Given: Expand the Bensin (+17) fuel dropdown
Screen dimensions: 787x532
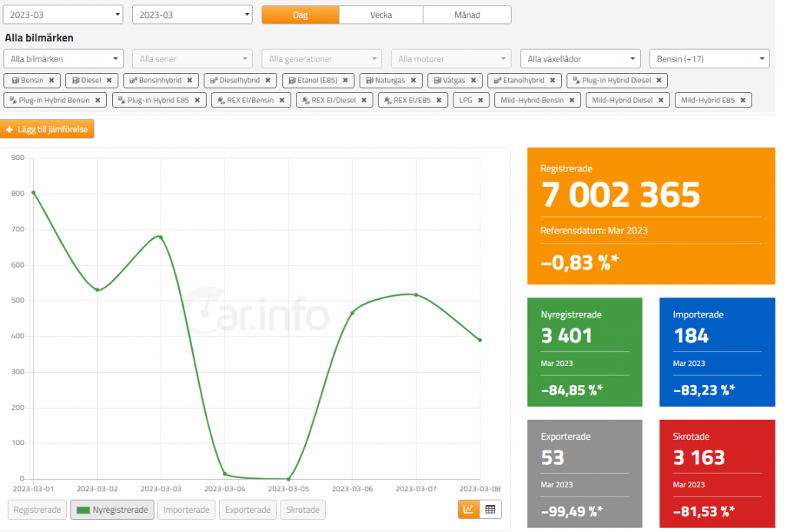Looking at the screenshot, I should tap(709, 58).
